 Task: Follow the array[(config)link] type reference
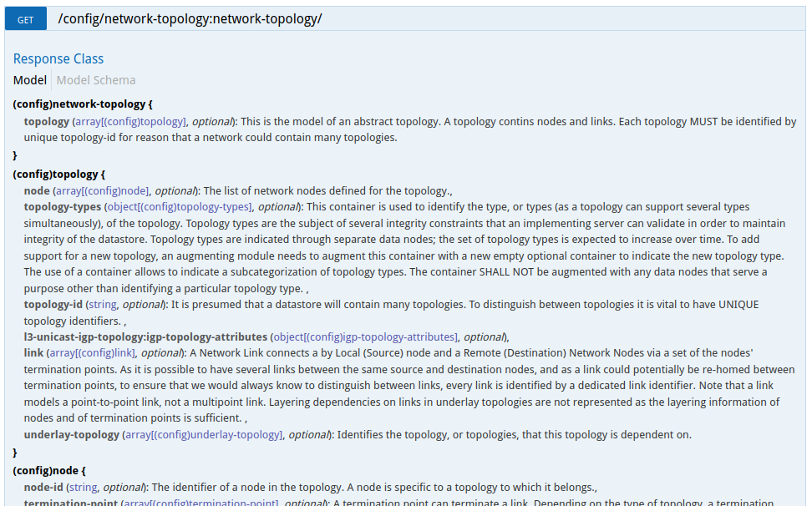[x=92, y=353]
